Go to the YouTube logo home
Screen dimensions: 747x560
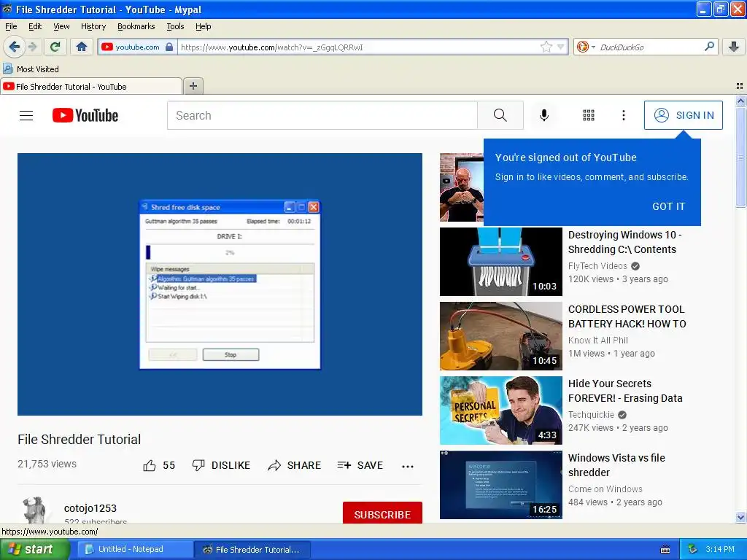coord(85,115)
